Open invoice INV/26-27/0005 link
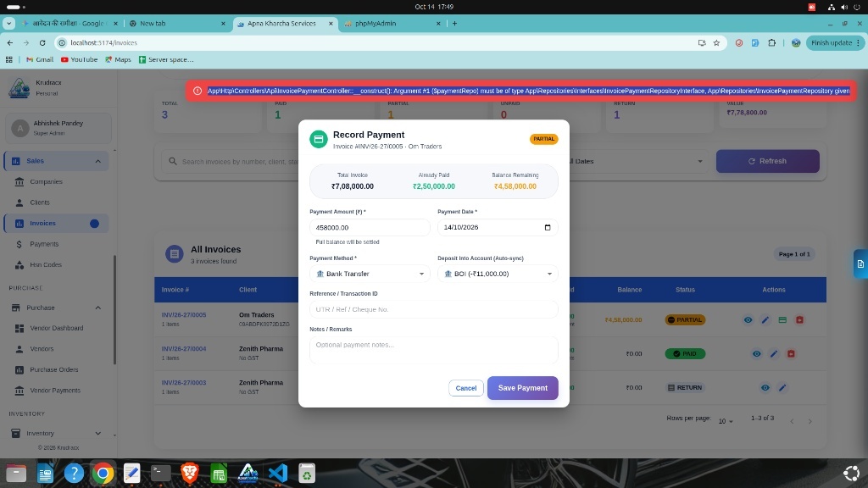 point(184,315)
